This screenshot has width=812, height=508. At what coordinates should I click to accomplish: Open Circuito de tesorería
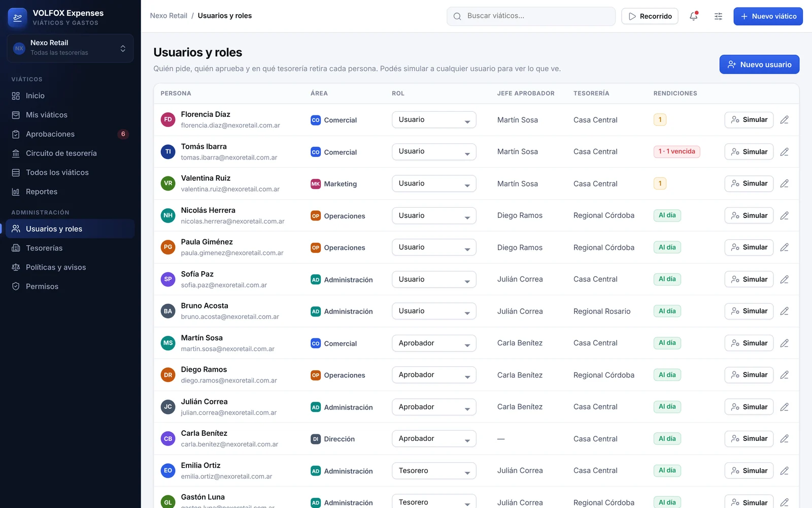point(70,153)
